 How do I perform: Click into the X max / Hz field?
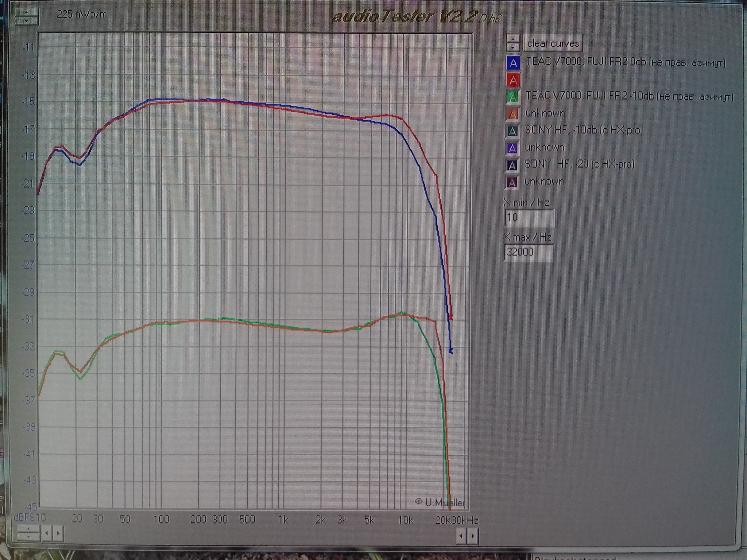(x=529, y=252)
